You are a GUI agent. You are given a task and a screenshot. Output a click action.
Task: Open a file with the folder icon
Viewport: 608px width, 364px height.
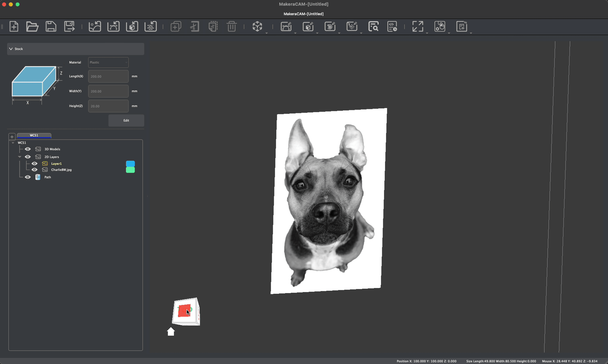click(32, 26)
